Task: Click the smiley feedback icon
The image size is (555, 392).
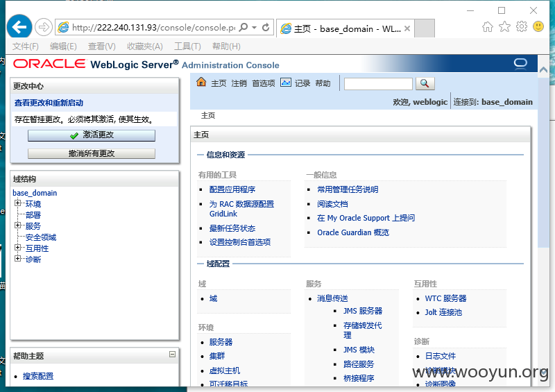Action: 538,26
